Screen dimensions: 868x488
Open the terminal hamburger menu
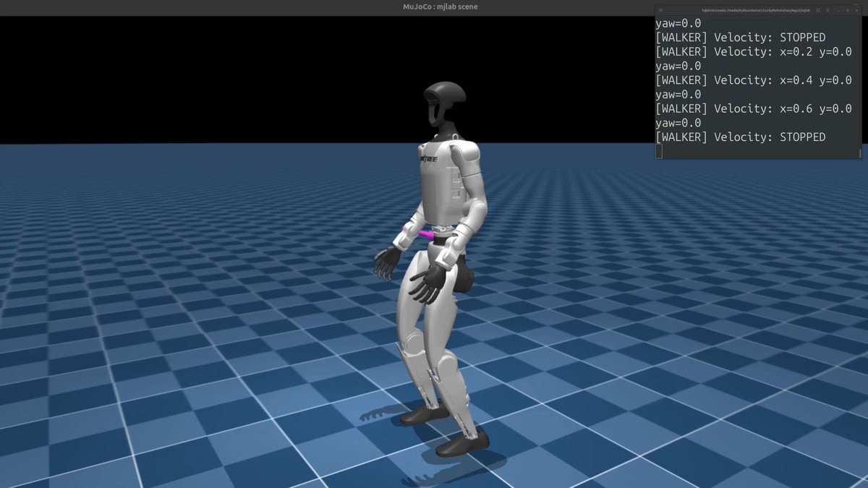coord(827,10)
